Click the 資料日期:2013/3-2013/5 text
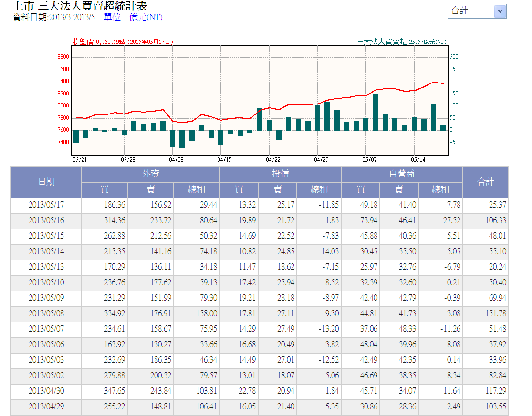Screen dimensions: 532x416 tap(53, 17)
